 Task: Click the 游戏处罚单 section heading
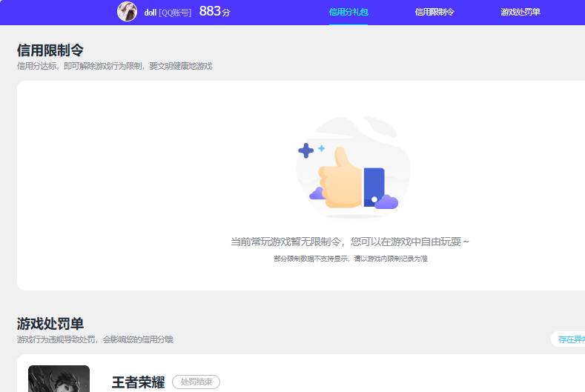(50, 323)
